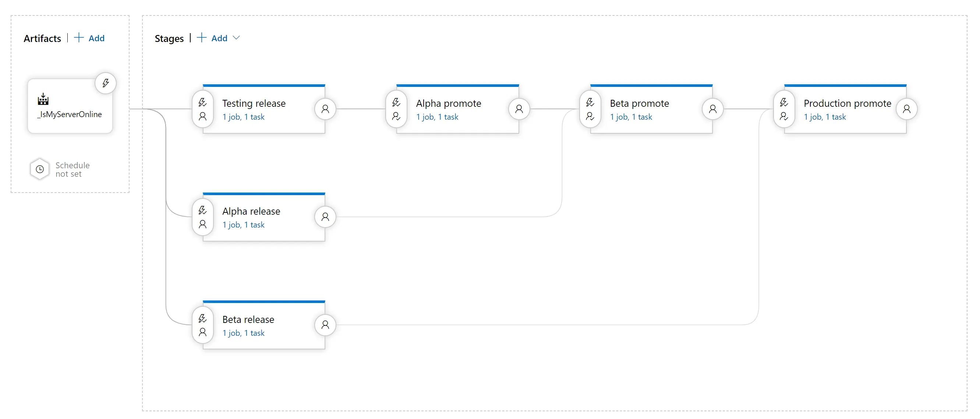Image resolution: width=980 pixels, height=419 pixels.
Task: Expand the Add stage dropdown arrow
Action: [x=237, y=38]
